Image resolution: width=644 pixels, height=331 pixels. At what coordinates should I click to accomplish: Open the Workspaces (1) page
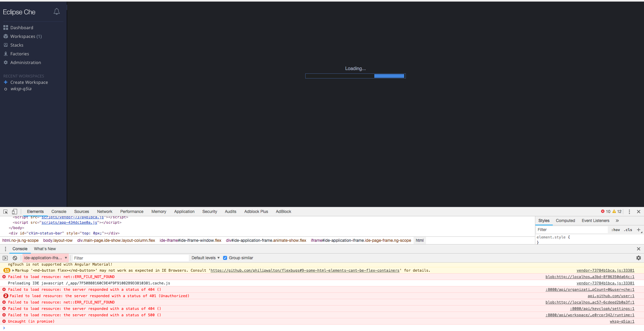[x=26, y=36]
